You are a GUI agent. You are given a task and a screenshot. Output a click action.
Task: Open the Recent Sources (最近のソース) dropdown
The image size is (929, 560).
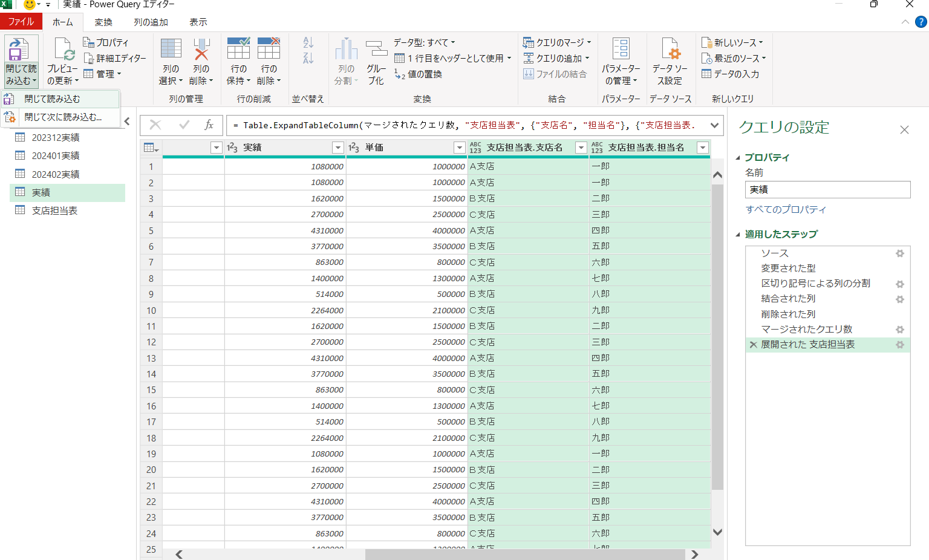pos(734,58)
